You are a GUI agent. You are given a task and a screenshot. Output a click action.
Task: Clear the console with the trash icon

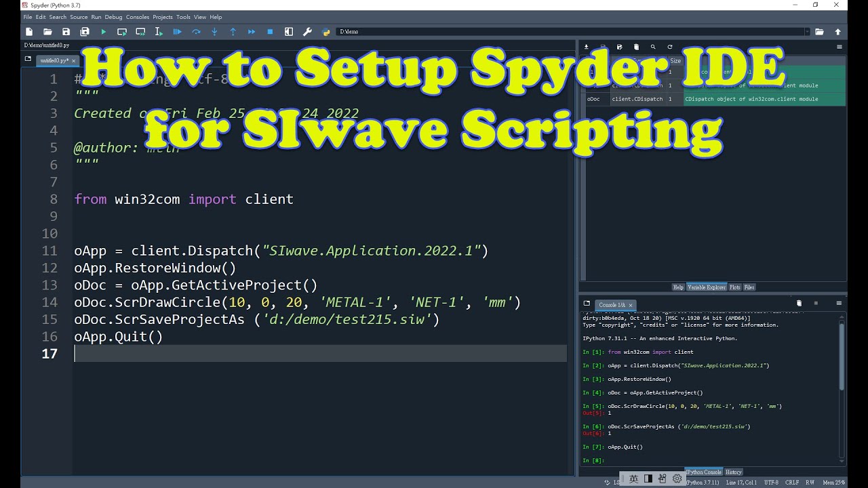pyautogui.click(x=799, y=304)
